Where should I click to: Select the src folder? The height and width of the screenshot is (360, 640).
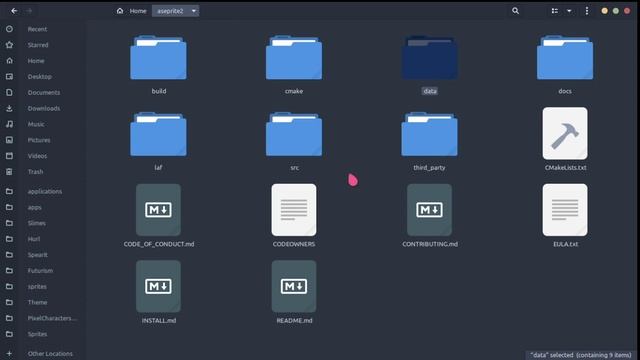294,134
